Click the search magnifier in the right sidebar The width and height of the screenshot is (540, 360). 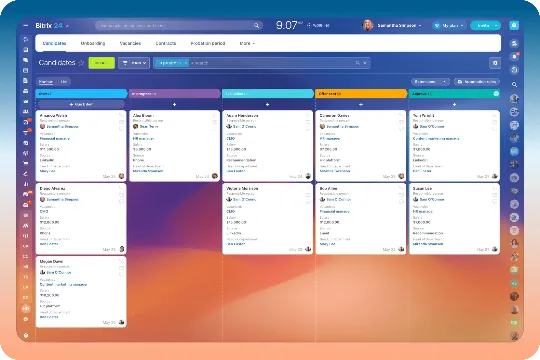point(514,84)
